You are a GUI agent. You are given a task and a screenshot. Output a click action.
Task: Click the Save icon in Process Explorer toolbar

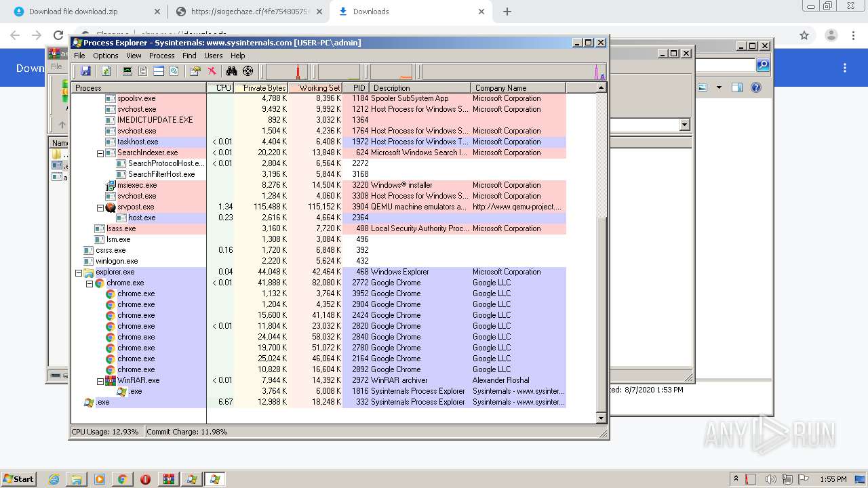(85, 71)
